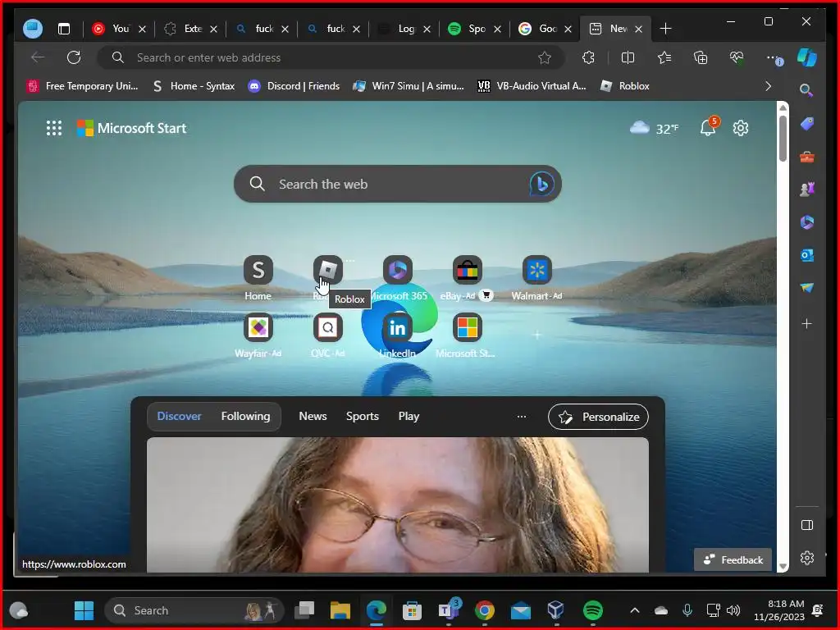Show hidden tray icons chevron
Image resolution: width=840 pixels, height=630 pixels.
tap(635, 610)
